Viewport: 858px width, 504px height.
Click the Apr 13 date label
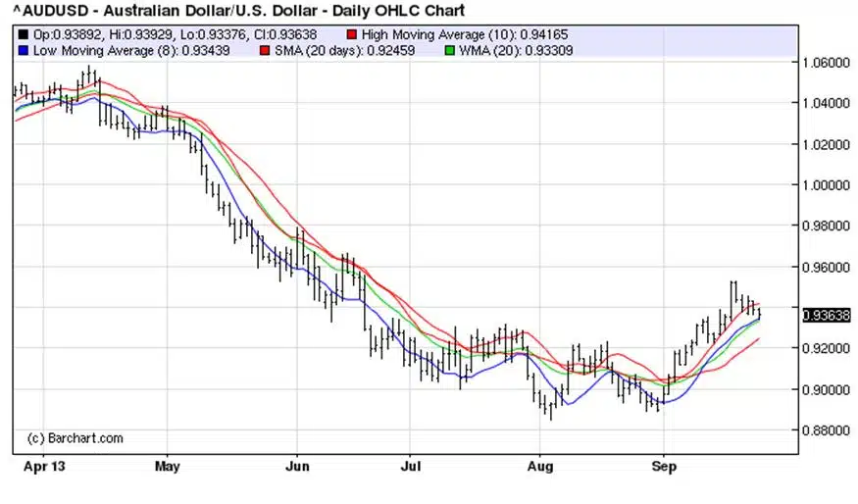(41, 468)
